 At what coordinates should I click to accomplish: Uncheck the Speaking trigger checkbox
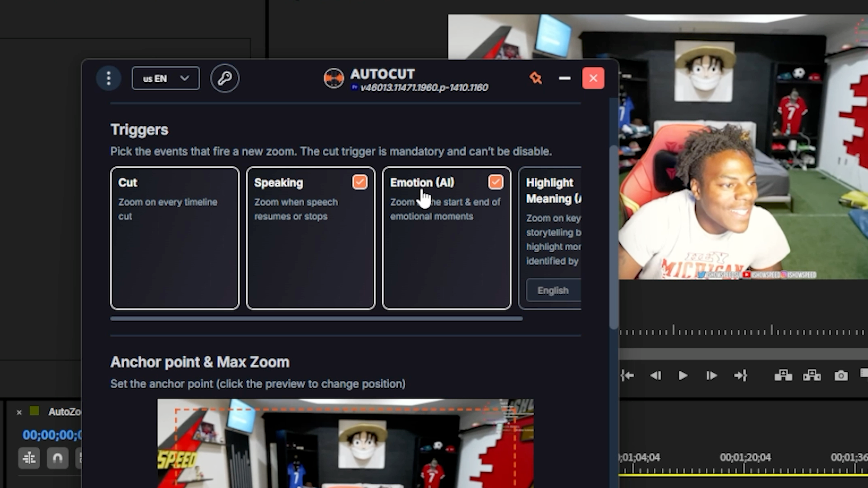tap(360, 182)
